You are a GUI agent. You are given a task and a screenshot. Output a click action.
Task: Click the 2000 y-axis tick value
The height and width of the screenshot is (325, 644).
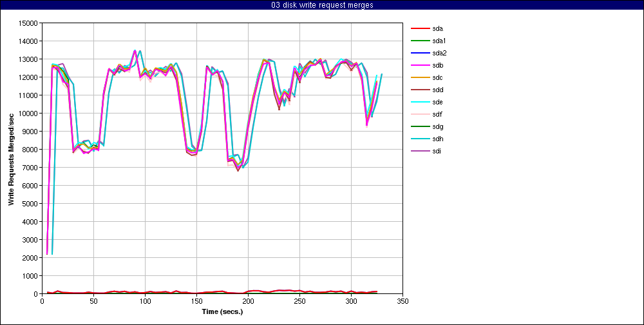pyautogui.click(x=30, y=257)
